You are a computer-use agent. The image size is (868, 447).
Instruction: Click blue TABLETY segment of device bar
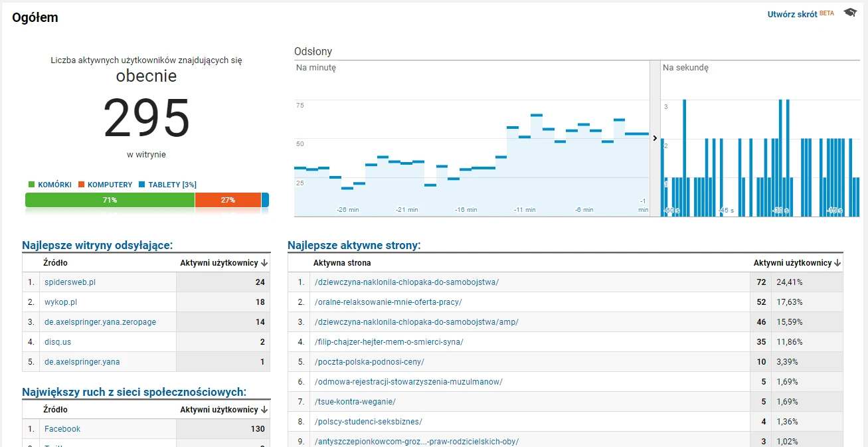click(265, 200)
